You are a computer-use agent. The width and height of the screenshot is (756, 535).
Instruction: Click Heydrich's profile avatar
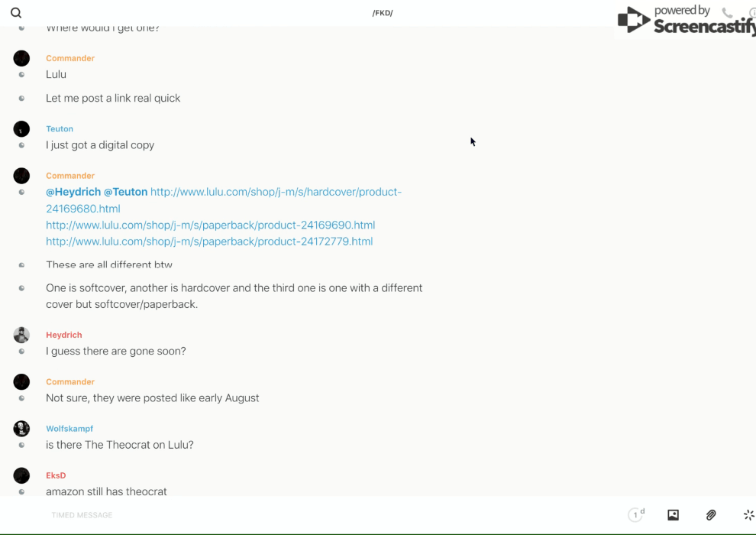(x=21, y=335)
